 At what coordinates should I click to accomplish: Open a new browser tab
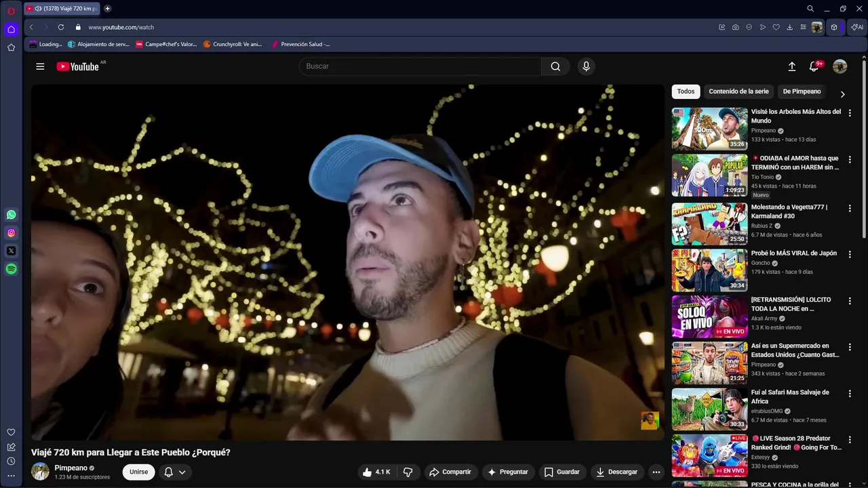point(107,9)
